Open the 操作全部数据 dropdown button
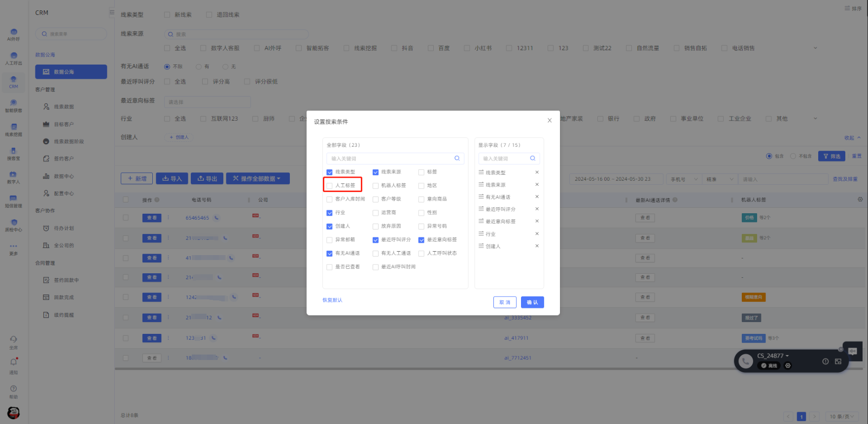The width and height of the screenshot is (868, 424). tap(257, 179)
